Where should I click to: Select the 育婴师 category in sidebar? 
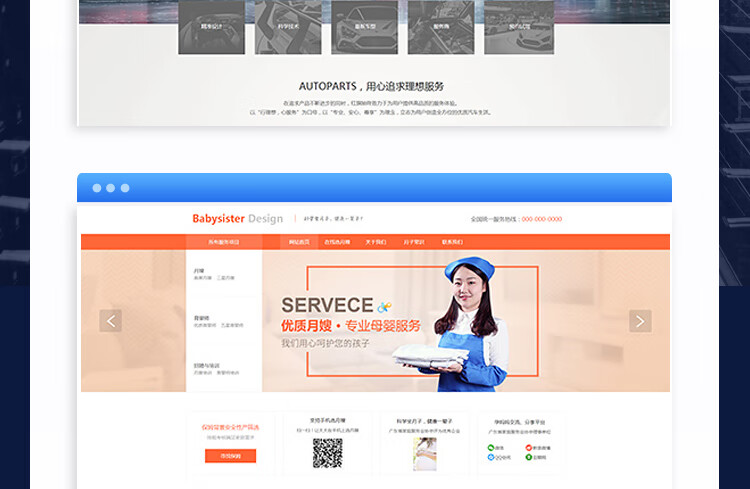pyautogui.click(x=201, y=318)
